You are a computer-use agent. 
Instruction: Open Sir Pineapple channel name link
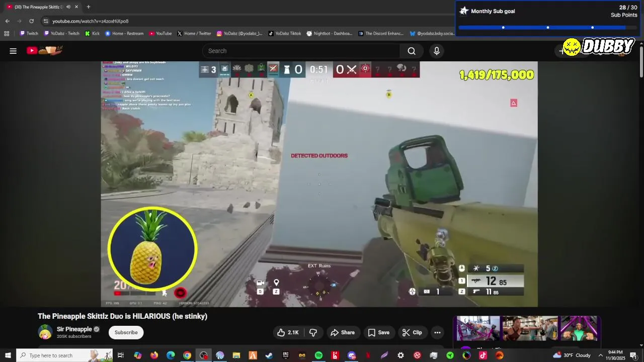pyautogui.click(x=74, y=329)
